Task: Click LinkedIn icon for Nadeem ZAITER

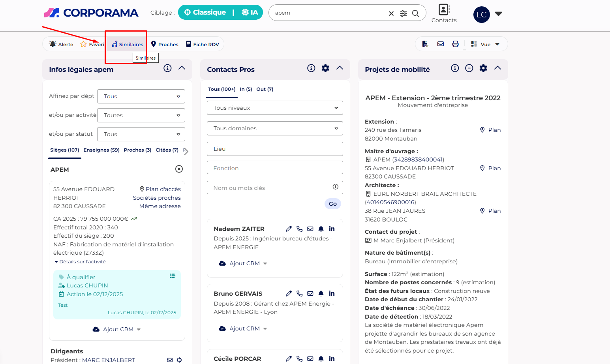Action: click(x=332, y=229)
